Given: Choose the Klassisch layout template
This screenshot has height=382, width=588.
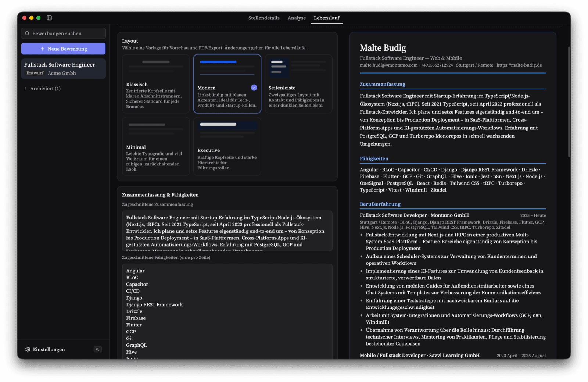Looking at the screenshot, I should [156, 84].
